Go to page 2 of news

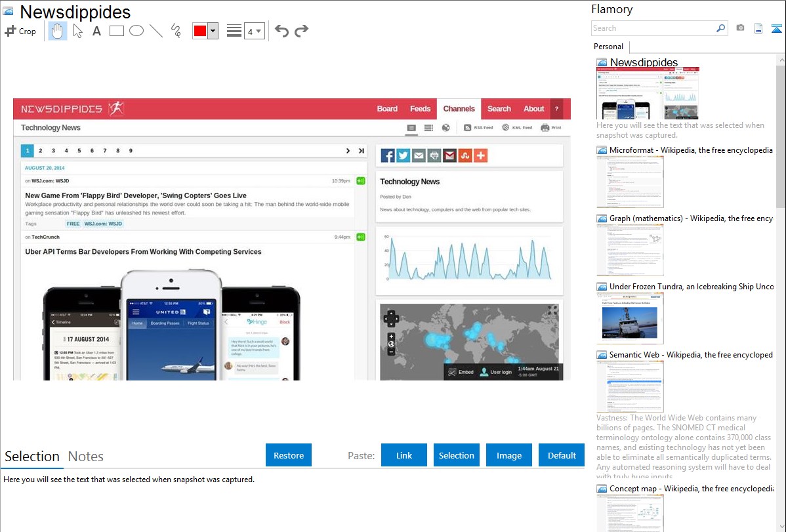pos(41,150)
